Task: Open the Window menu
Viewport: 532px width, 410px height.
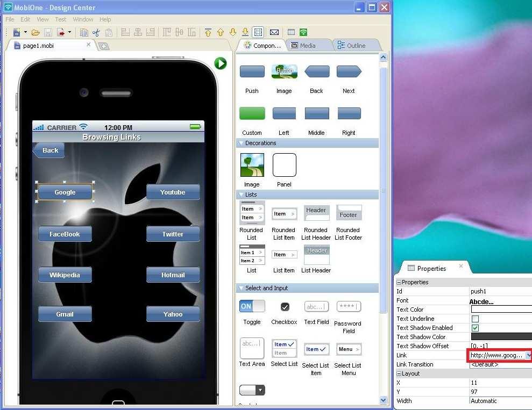Action: (83, 19)
